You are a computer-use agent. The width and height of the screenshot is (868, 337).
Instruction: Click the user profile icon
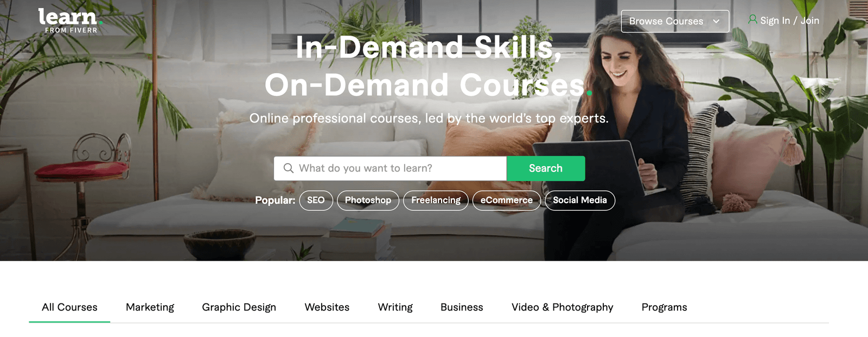[752, 20]
